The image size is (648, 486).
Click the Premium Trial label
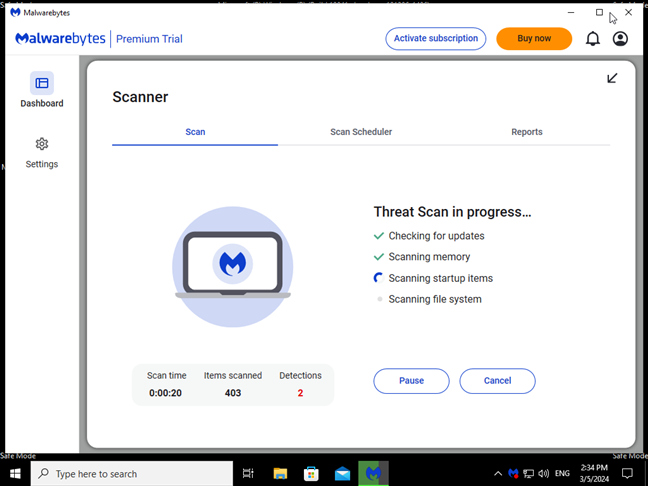tap(149, 39)
